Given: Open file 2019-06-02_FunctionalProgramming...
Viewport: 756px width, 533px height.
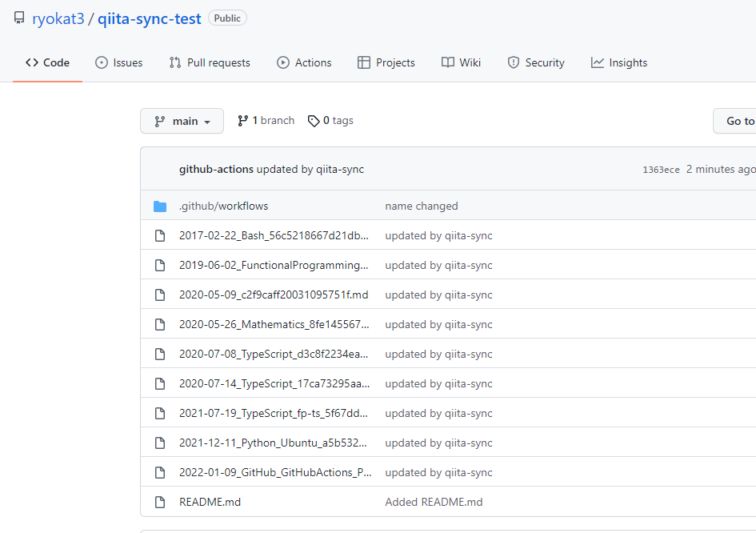Looking at the screenshot, I should tap(274, 265).
